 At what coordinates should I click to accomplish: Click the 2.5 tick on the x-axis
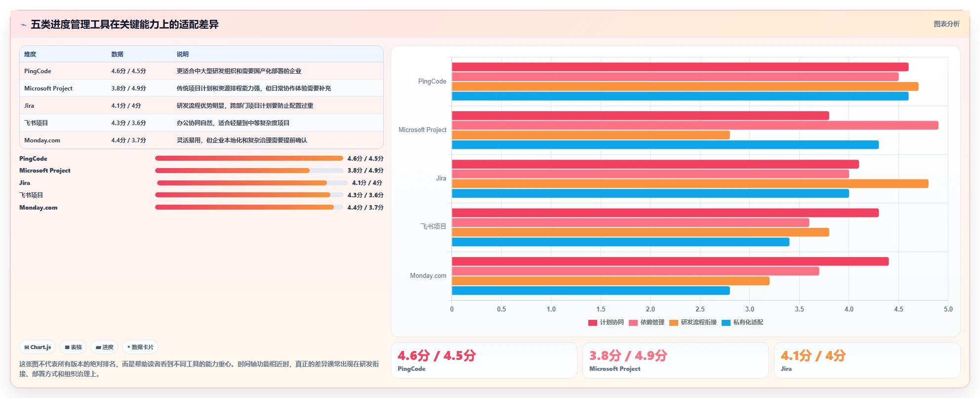coord(700,309)
